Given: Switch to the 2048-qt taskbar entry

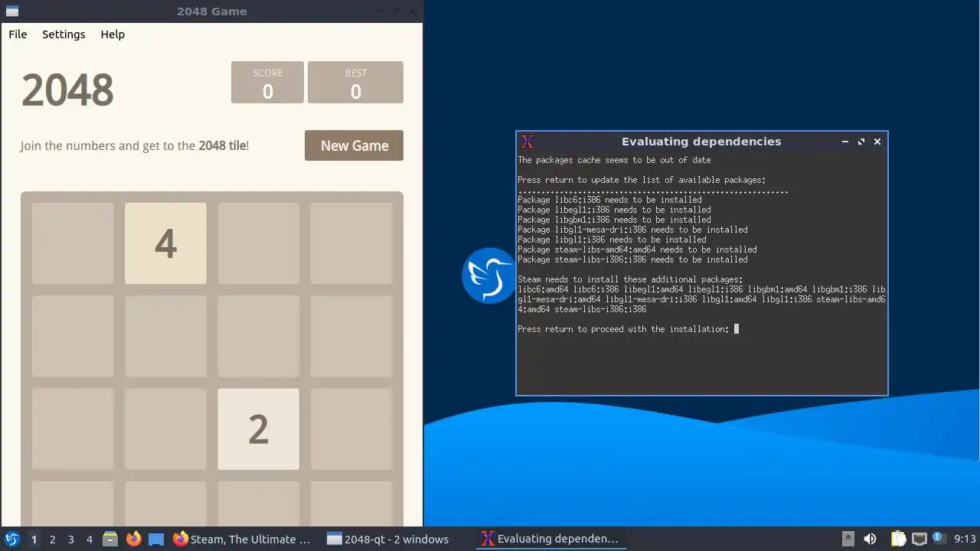Looking at the screenshot, I should click(397, 540).
